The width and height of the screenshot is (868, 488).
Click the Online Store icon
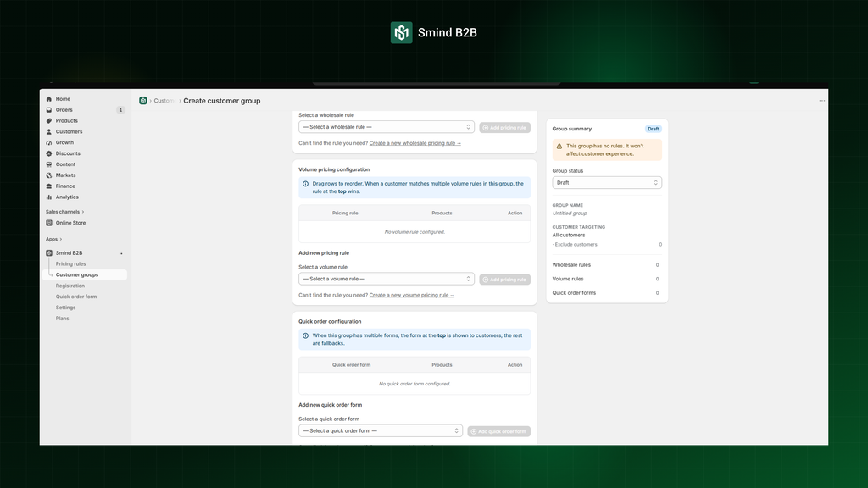[x=48, y=223]
